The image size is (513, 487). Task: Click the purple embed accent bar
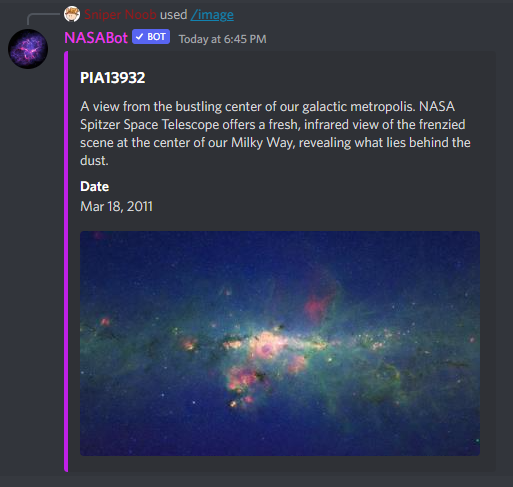coord(66,261)
